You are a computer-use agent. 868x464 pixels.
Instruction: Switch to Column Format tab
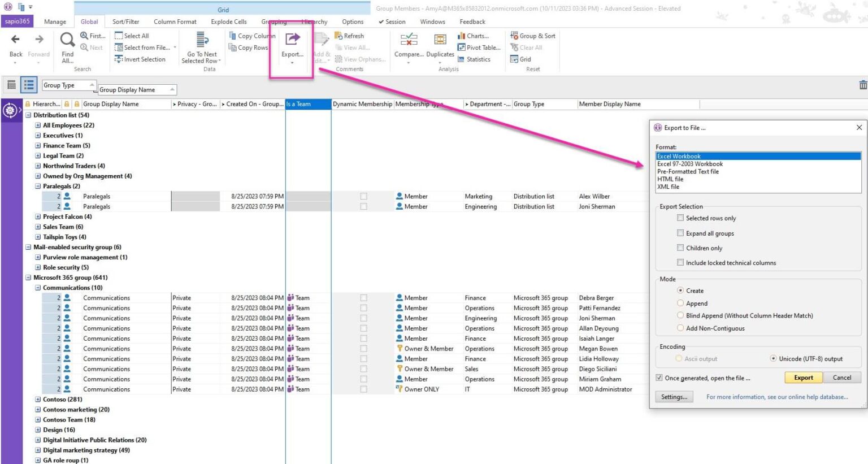pyautogui.click(x=175, y=21)
